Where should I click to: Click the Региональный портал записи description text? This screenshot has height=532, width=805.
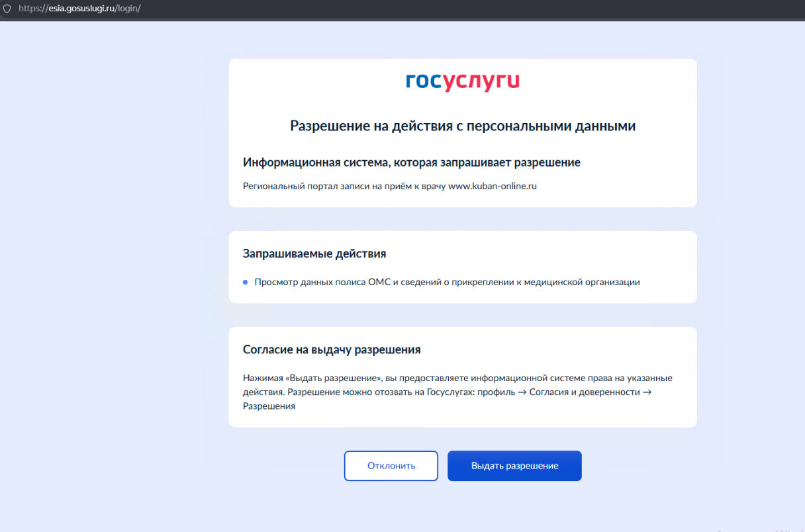344,186
